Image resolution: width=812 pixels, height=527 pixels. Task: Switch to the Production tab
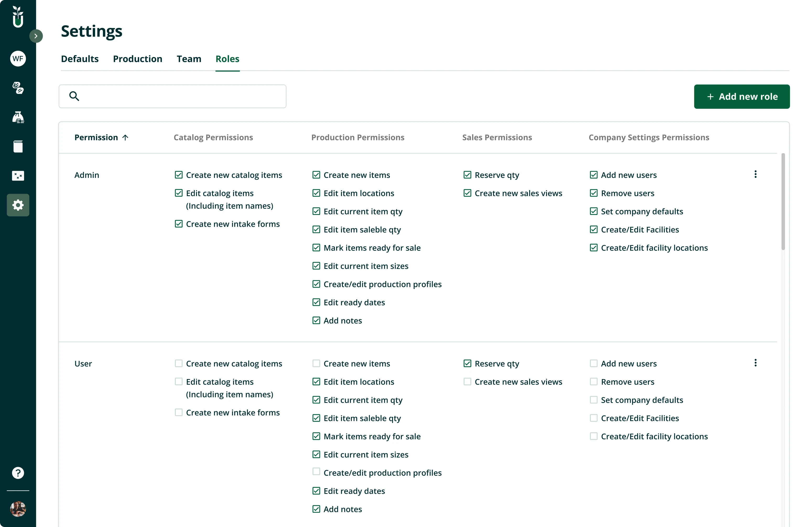[138, 59]
